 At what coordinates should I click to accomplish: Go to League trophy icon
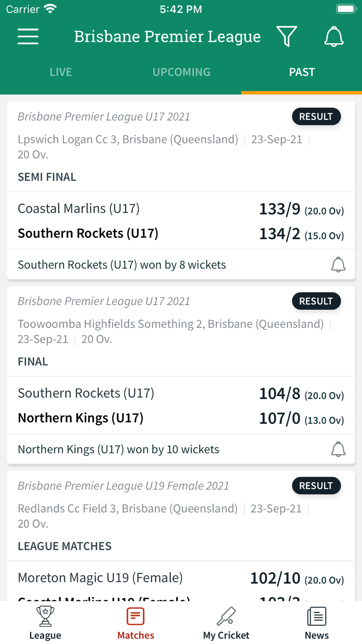45,616
